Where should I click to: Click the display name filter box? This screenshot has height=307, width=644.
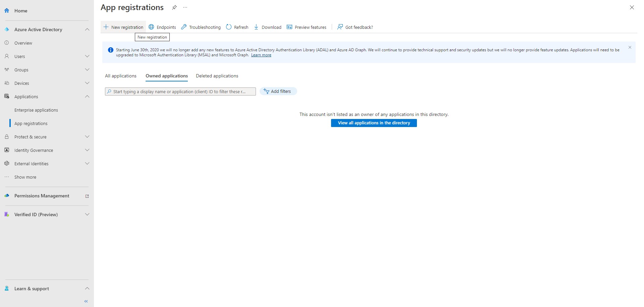click(180, 91)
